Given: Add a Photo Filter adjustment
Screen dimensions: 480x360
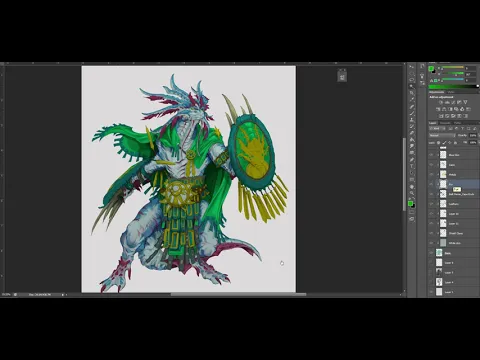Looking at the screenshot, I should [x=456, y=109].
